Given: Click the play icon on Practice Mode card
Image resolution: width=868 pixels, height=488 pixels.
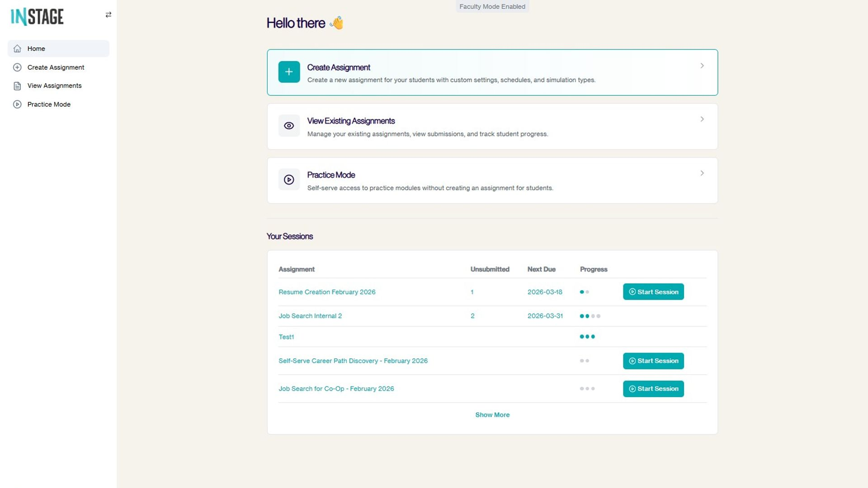Looking at the screenshot, I should [289, 180].
